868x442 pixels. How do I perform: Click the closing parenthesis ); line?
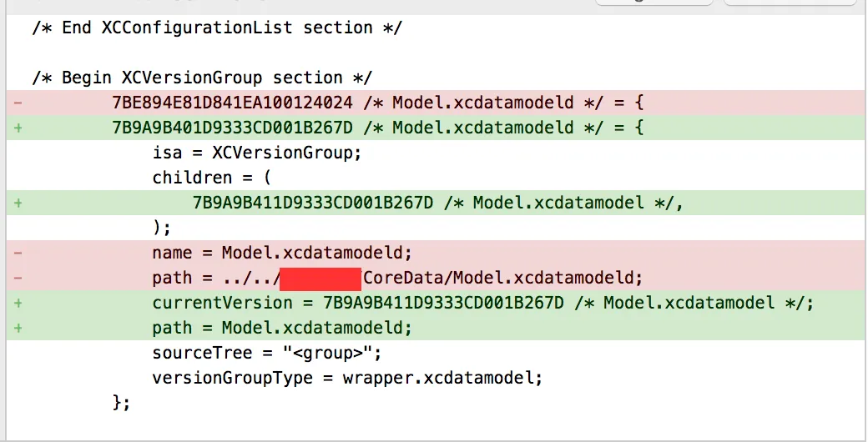click(x=162, y=228)
